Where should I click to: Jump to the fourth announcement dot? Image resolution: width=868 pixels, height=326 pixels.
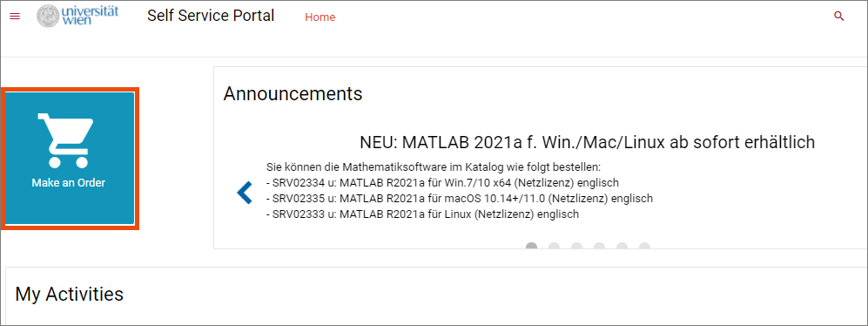[x=600, y=246]
